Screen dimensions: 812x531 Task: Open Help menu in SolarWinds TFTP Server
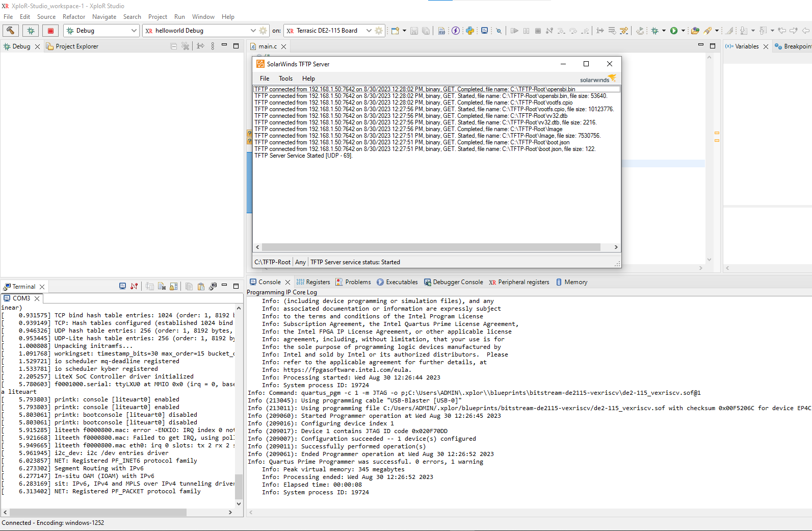pos(308,79)
